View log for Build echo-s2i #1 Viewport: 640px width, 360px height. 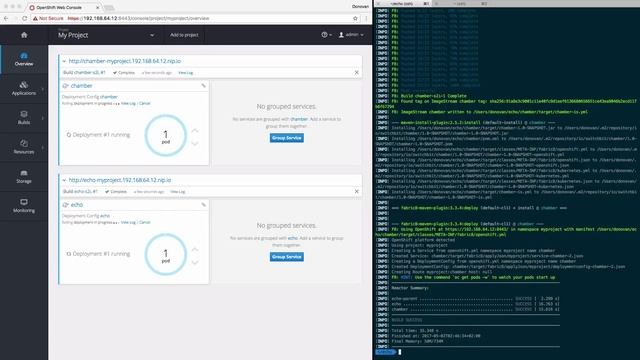178,191
